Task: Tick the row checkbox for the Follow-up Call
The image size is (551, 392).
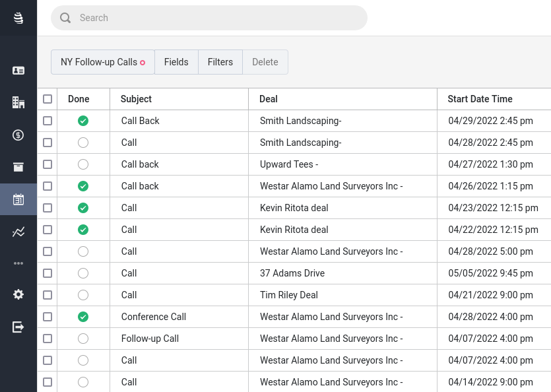Action: coord(48,339)
